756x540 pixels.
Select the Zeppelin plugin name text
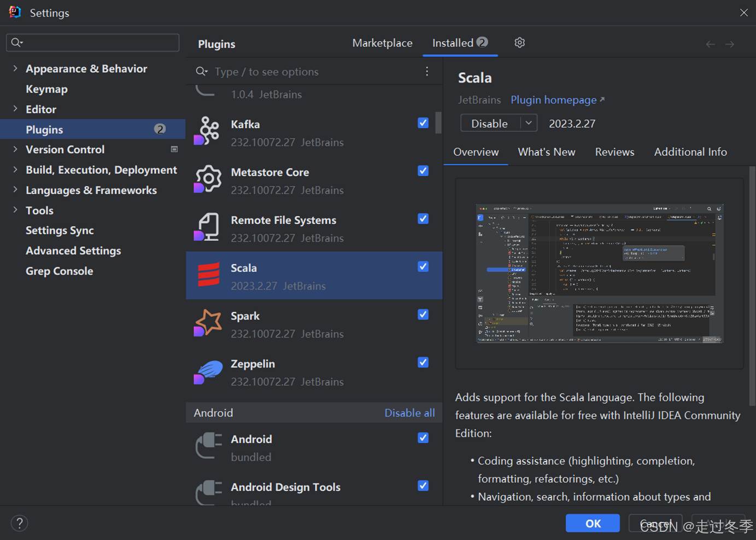(x=253, y=364)
